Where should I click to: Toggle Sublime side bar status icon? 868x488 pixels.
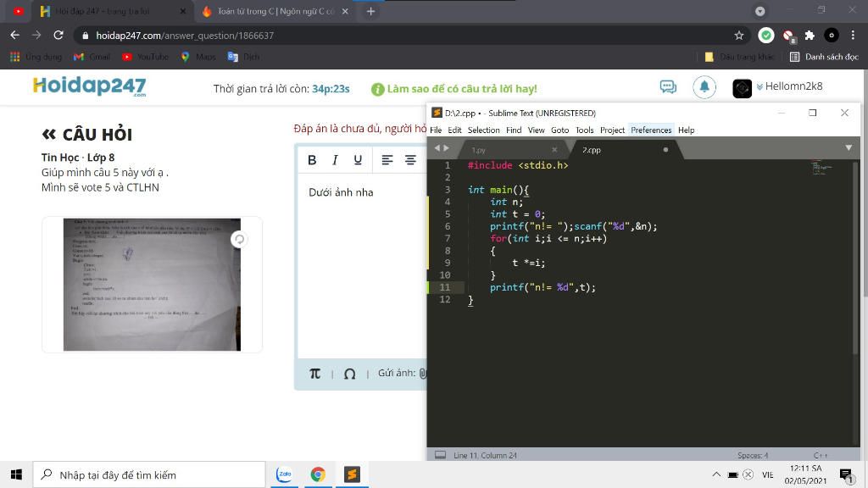tap(440, 455)
